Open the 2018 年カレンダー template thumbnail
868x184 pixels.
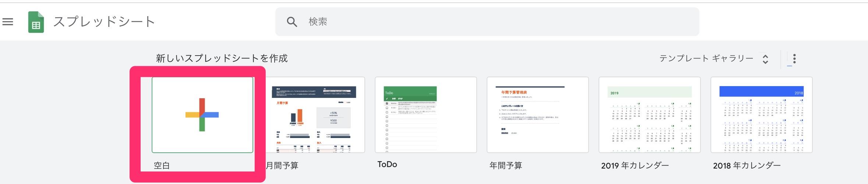tap(761, 115)
